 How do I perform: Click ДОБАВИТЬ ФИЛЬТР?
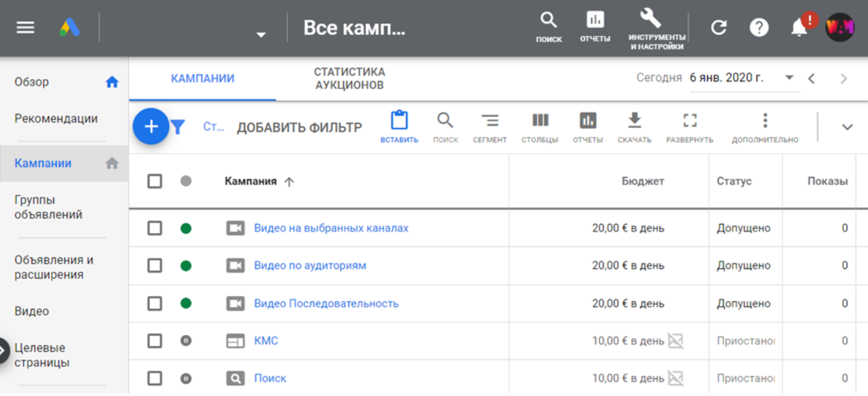pos(299,128)
